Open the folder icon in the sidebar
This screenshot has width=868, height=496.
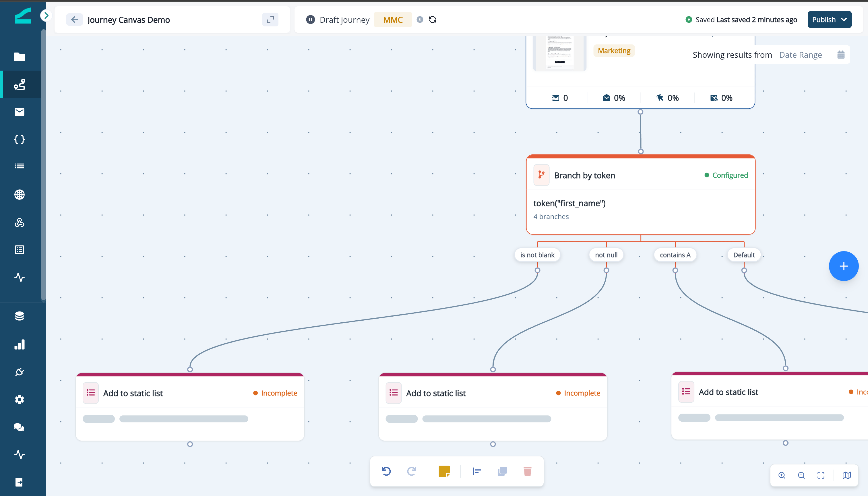(x=20, y=57)
